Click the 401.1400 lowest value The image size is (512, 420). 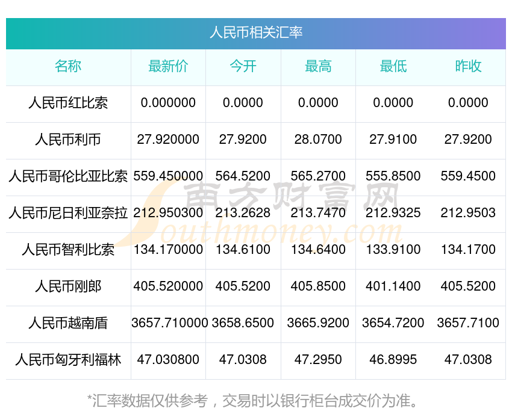(x=393, y=286)
